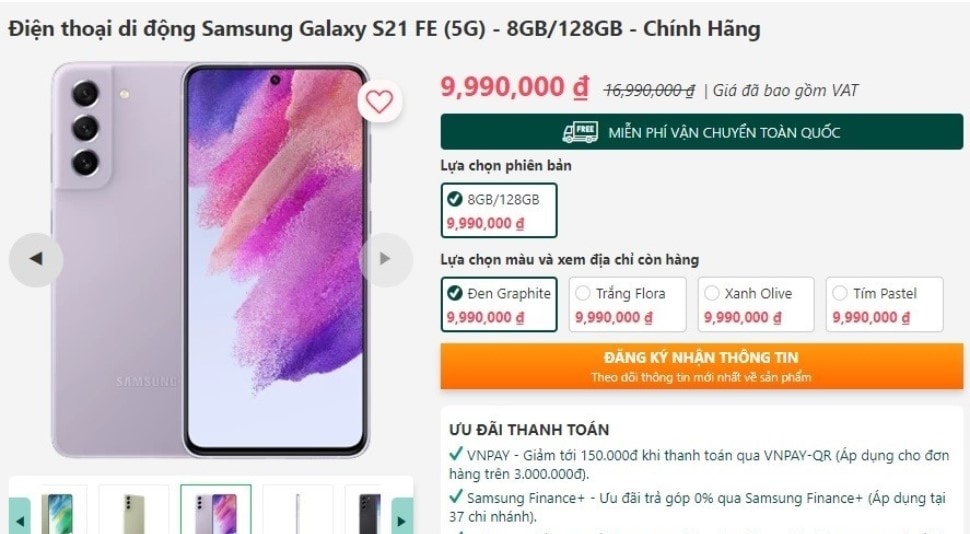Select Xanh Olive color option
Image resolution: width=970 pixels, height=534 pixels.
[756, 304]
